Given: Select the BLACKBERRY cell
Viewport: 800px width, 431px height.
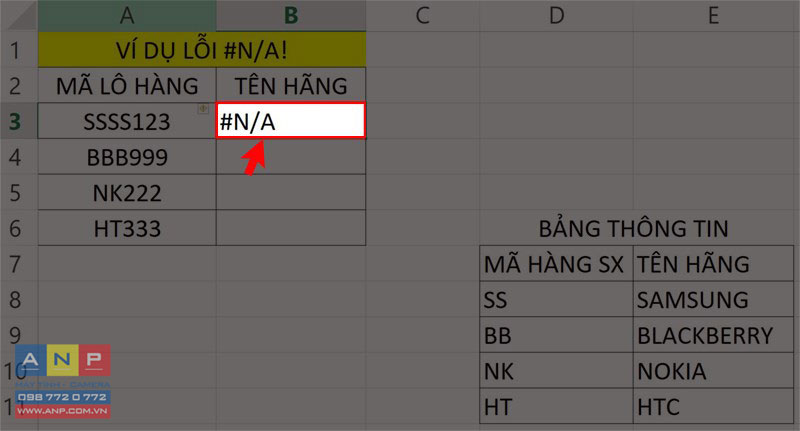Looking at the screenshot, I should [713, 335].
